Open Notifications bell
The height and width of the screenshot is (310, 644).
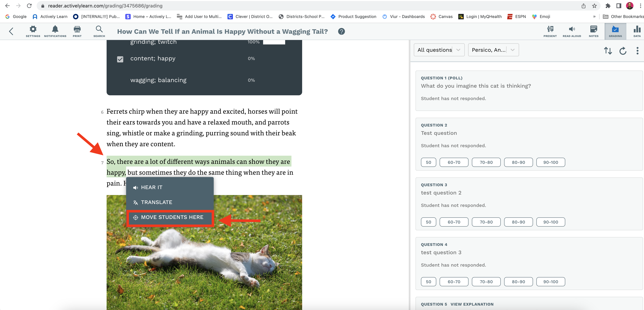[x=55, y=32]
